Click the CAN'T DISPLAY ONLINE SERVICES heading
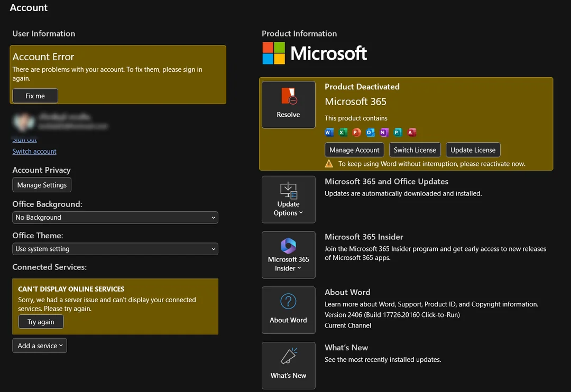The width and height of the screenshot is (571, 392). click(71, 289)
